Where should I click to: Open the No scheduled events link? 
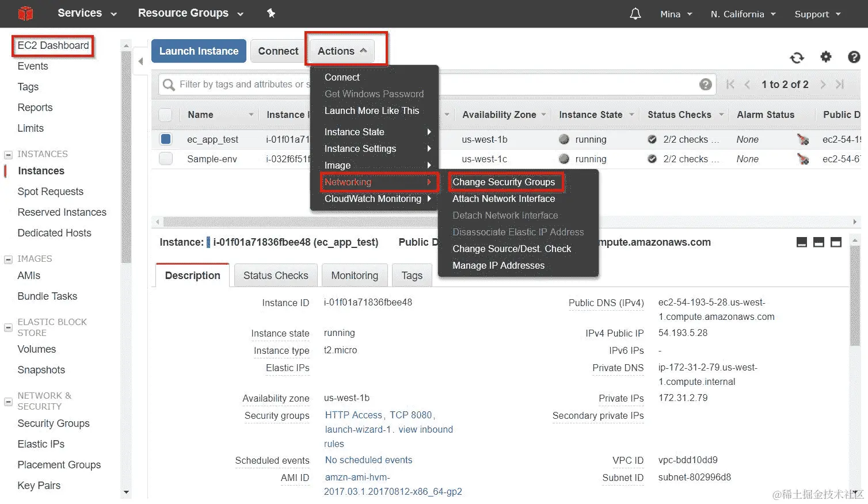click(x=368, y=460)
